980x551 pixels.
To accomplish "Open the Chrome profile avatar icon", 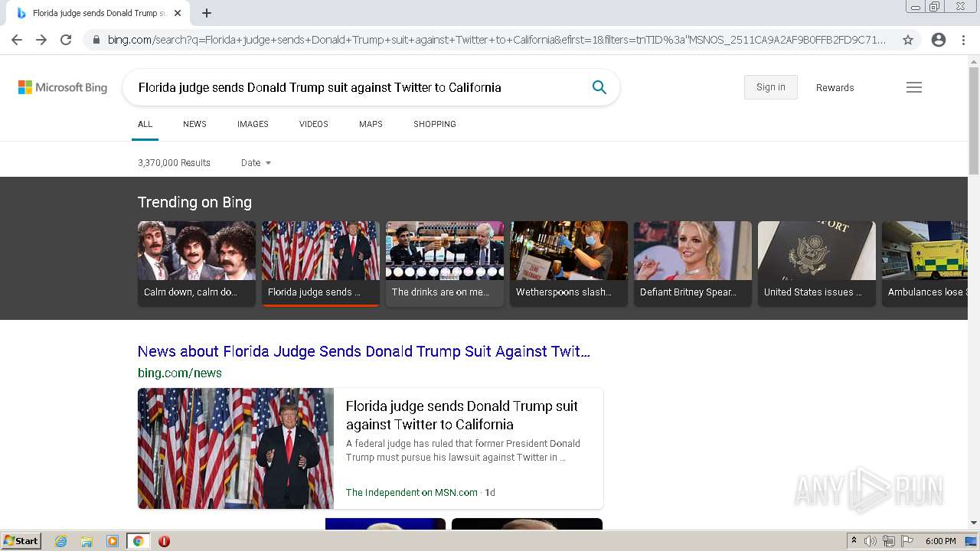I will (939, 40).
